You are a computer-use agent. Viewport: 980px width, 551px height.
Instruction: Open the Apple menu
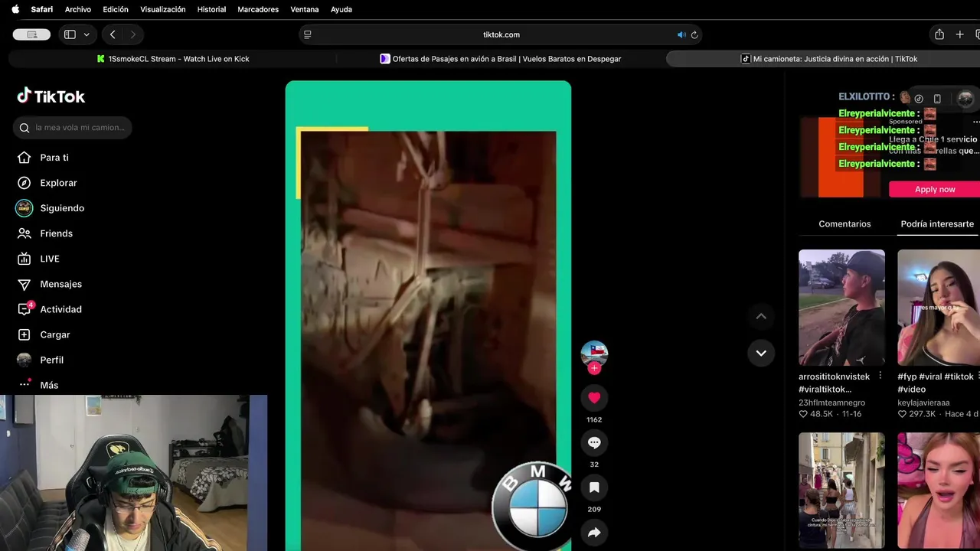[x=15, y=9]
